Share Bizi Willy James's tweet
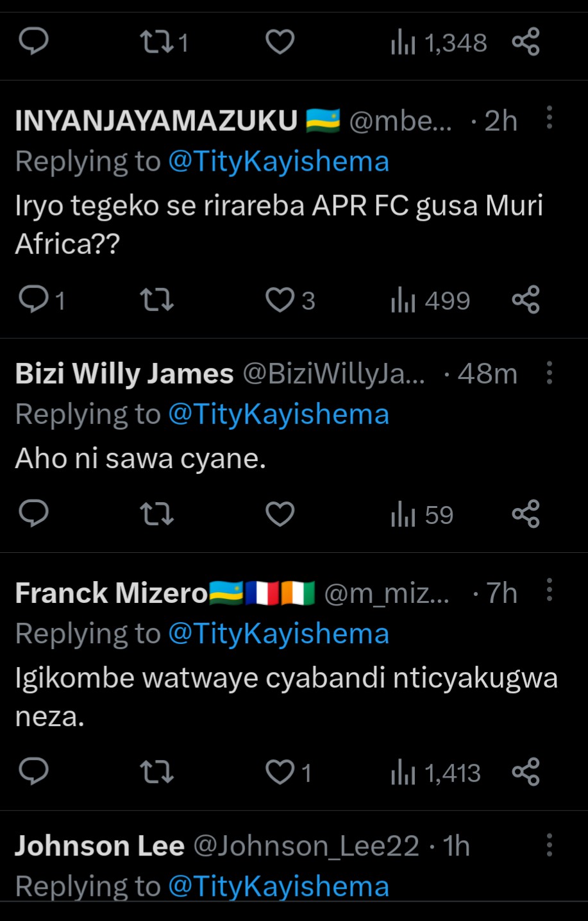Screen dimensions: 588x921 click(526, 514)
